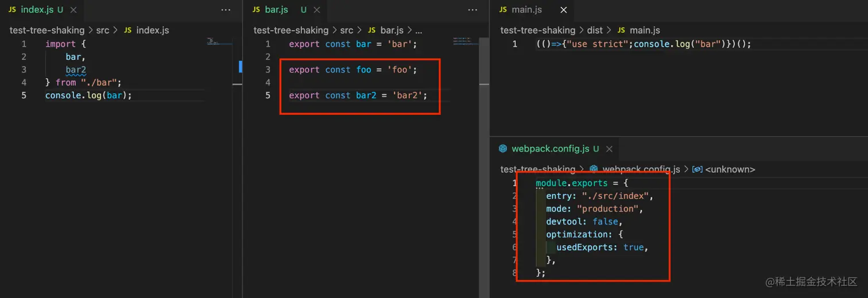Click symbol icon before <unknown> breadcrumb
868x298 pixels.
(x=697, y=169)
